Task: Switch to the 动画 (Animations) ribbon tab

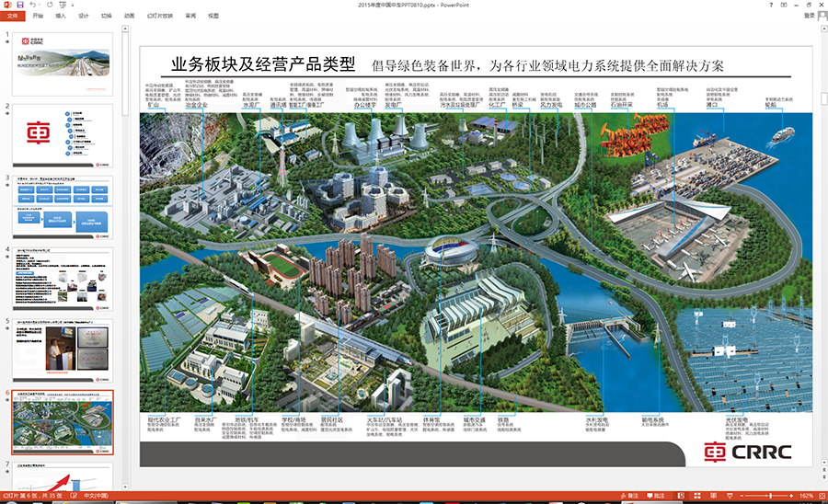Action: 130,16
